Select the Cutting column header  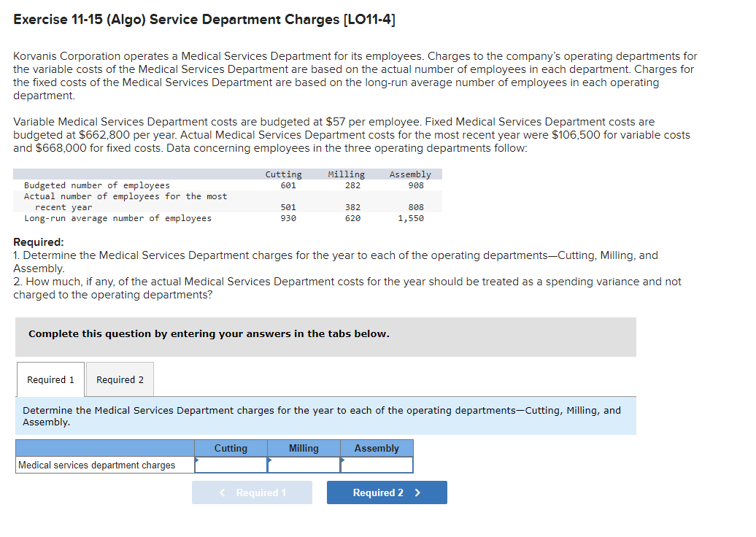pos(231,448)
